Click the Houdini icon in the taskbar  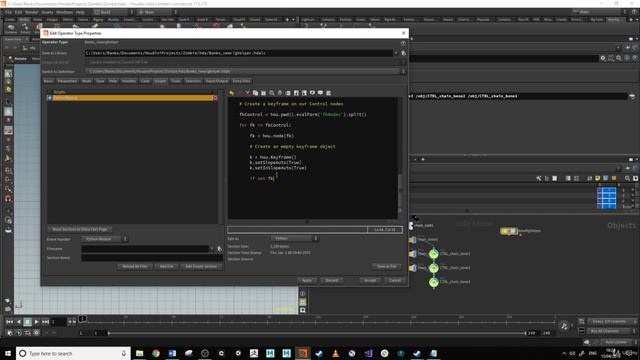[302, 353]
